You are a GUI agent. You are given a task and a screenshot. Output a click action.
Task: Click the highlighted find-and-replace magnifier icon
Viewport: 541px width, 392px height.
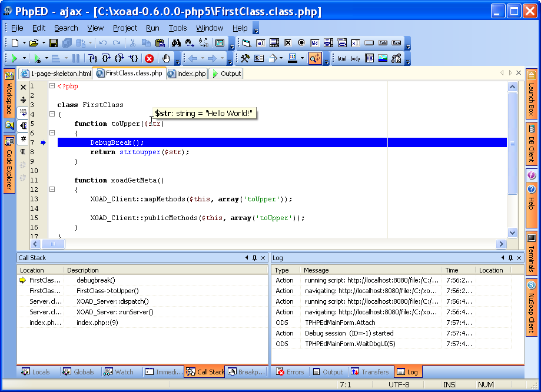pos(315,58)
